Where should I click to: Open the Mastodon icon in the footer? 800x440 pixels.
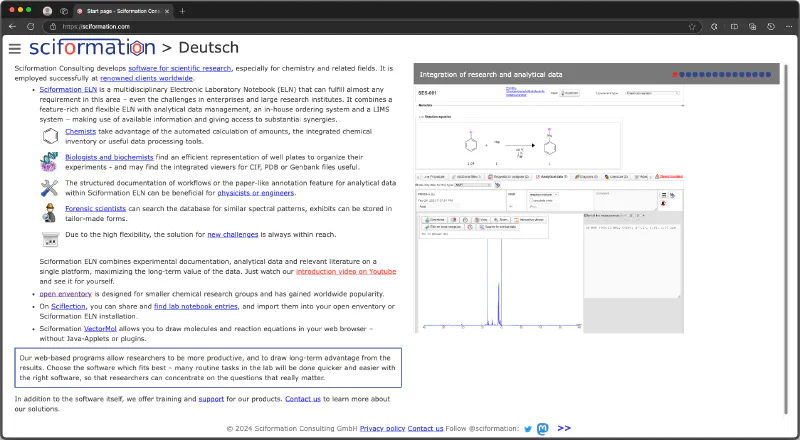point(543,429)
